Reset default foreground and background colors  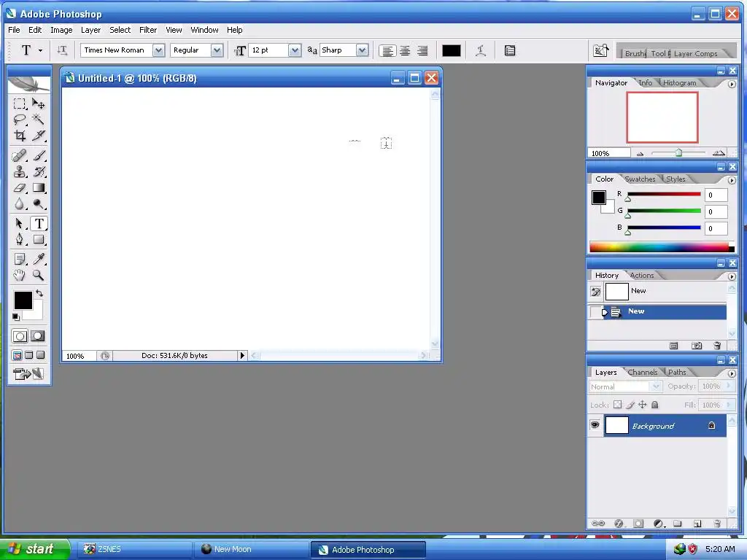click(x=16, y=316)
